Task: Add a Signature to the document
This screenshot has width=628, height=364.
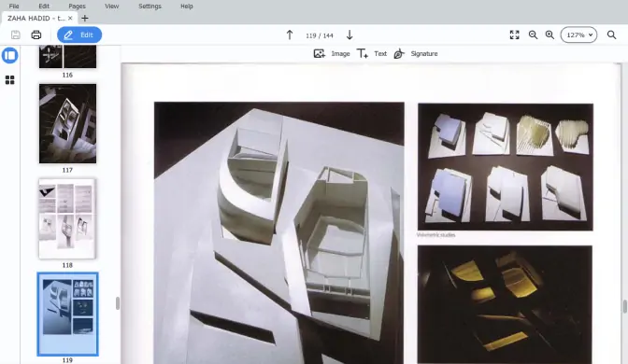Action: 416,53
